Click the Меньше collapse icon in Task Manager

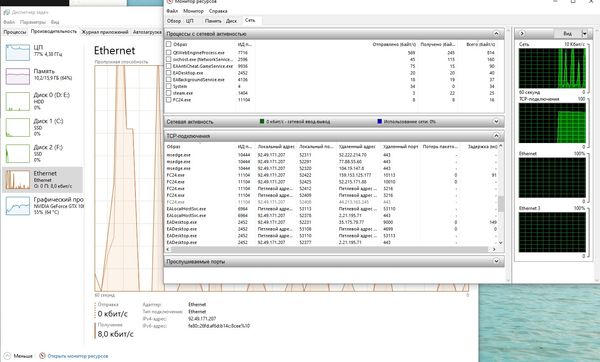point(7,356)
